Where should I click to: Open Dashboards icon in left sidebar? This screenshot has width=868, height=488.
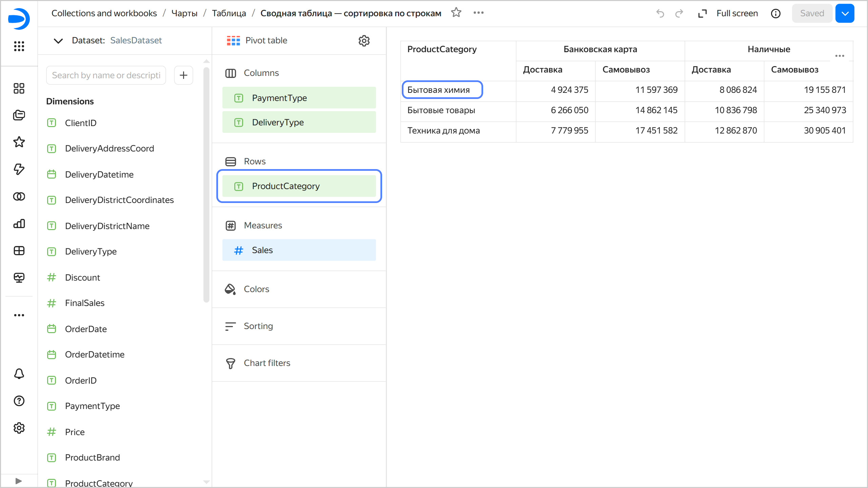tap(19, 251)
